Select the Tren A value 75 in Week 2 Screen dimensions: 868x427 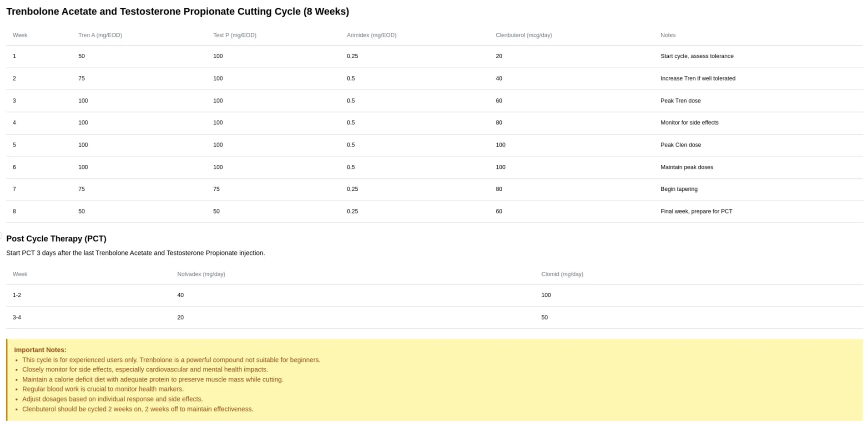click(81, 78)
